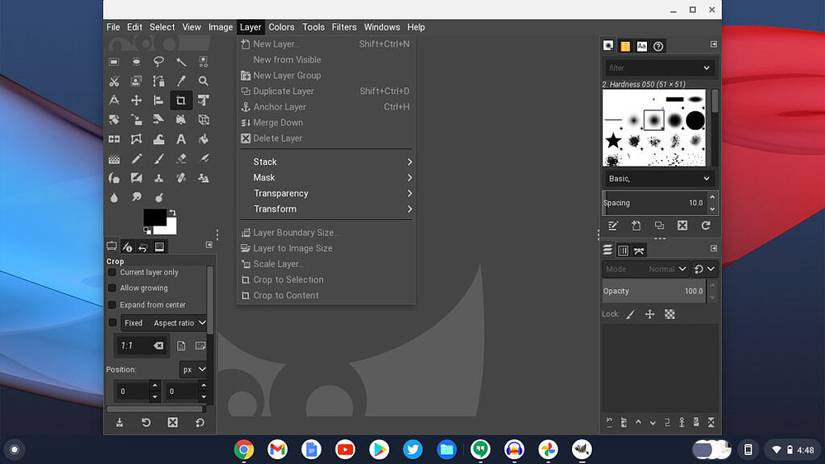Click the foreground black color swatch
Viewport: 825px width, 464px height.
(154, 216)
